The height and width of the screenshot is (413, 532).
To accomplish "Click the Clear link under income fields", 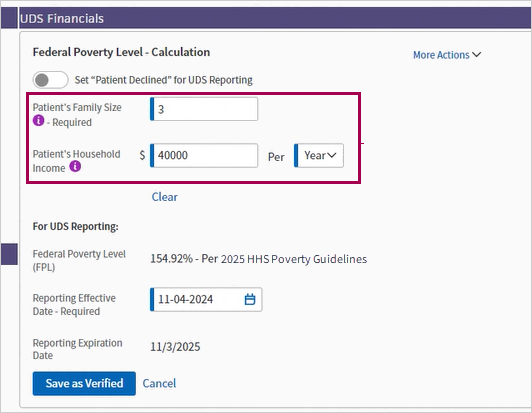I will point(165,197).
